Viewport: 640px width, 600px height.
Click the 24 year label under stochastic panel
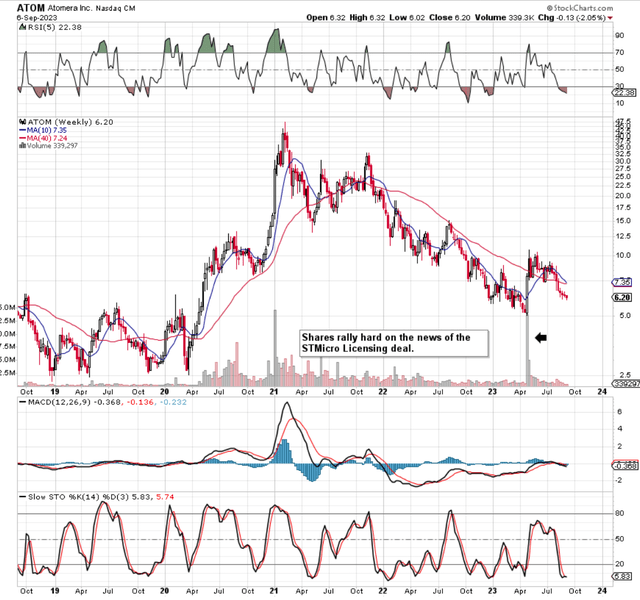(602, 591)
